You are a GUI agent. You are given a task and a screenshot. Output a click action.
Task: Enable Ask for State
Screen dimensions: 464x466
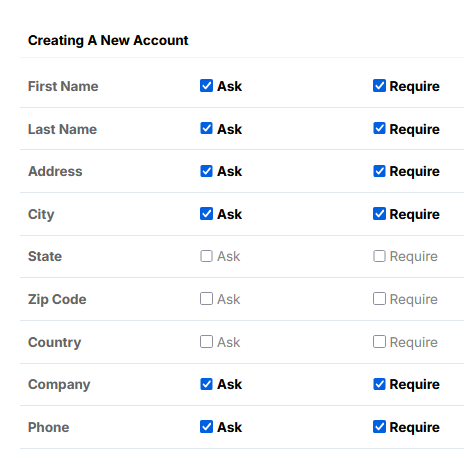click(206, 256)
